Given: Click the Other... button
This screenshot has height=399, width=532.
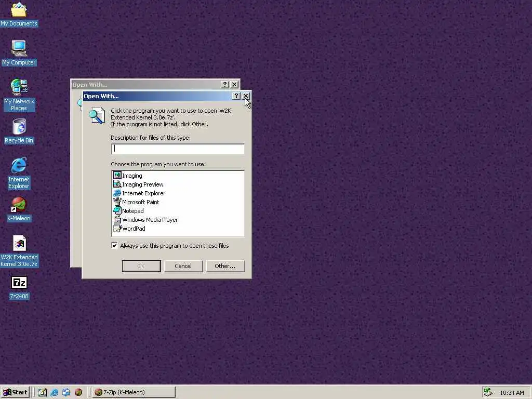Looking at the screenshot, I should pos(225,266).
